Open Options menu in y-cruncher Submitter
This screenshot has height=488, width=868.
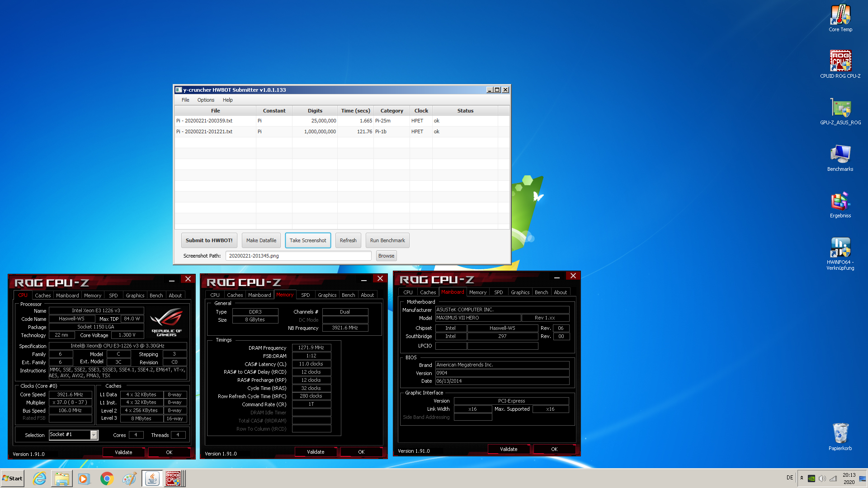(x=206, y=100)
